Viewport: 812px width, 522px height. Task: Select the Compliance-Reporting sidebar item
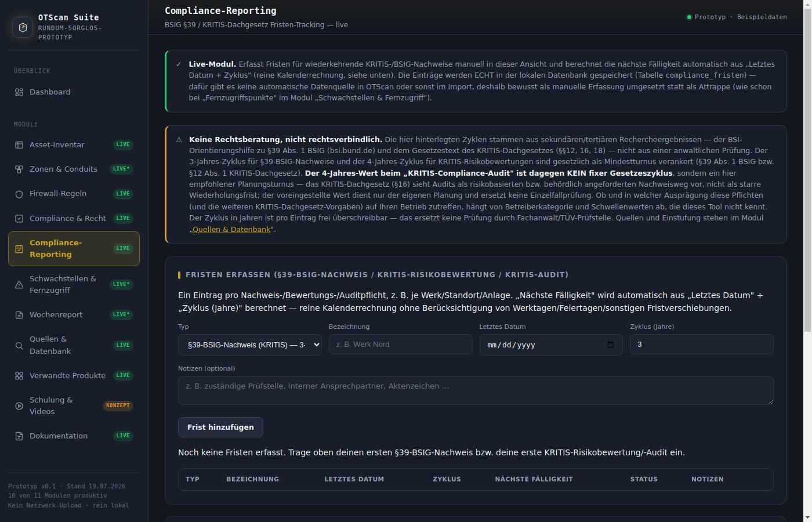(74, 249)
